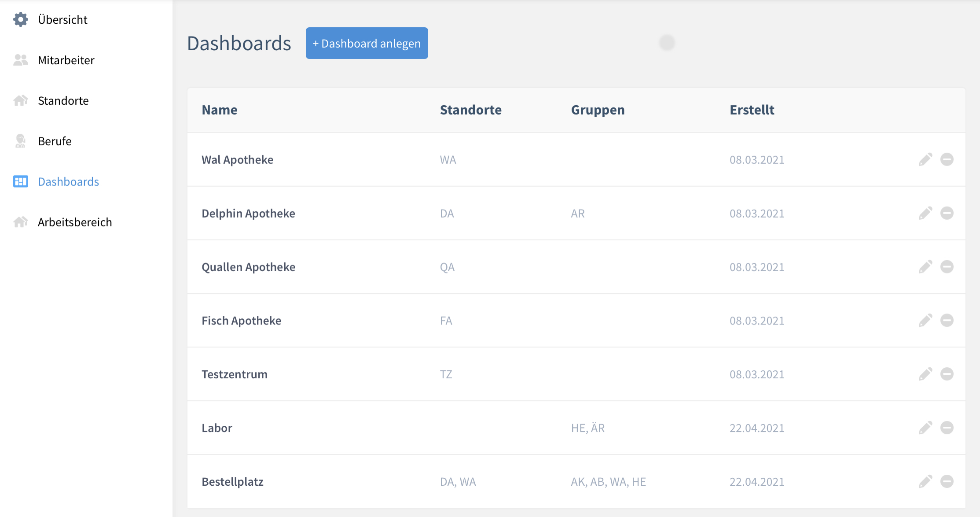Open the Fisch Apotheke dashboard name
The height and width of the screenshot is (517, 980).
pyautogui.click(x=241, y=321)
